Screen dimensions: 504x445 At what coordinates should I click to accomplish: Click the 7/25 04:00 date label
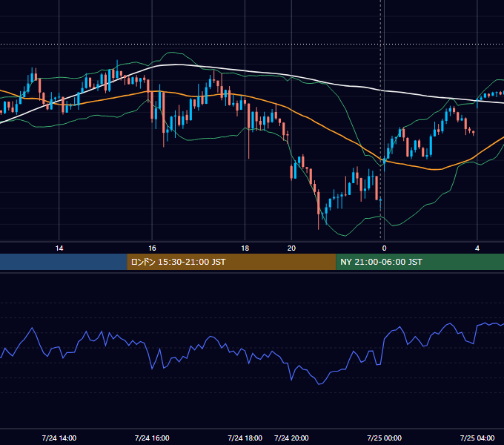click(x=477, y=438)
